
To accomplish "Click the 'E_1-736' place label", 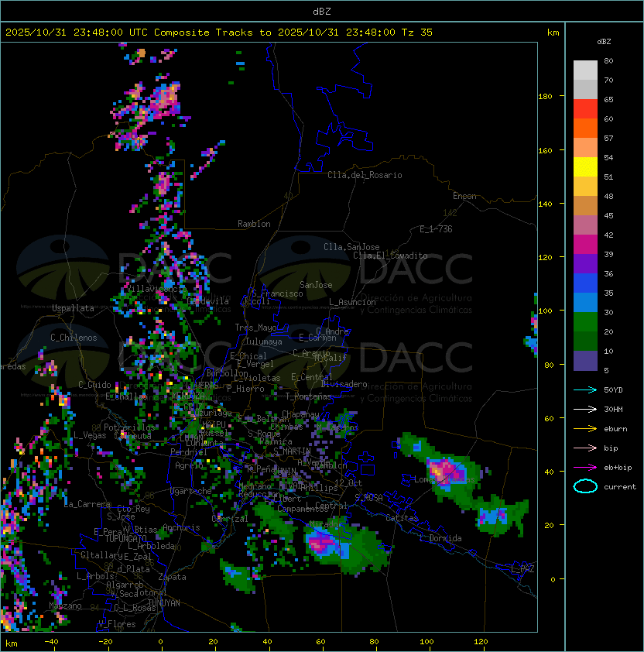I will point(436,229).
